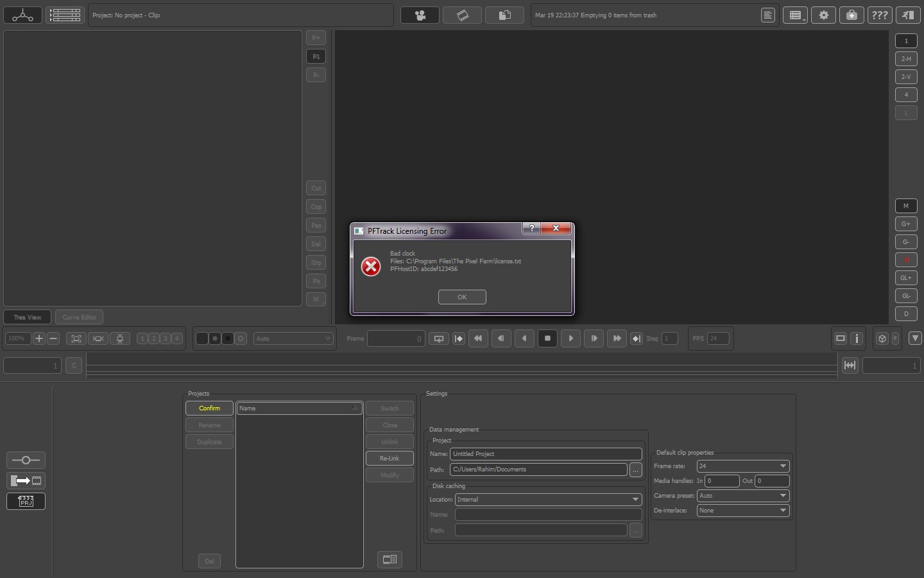
Task: Switch to single viewport layout 1
Action: [906, 40]
